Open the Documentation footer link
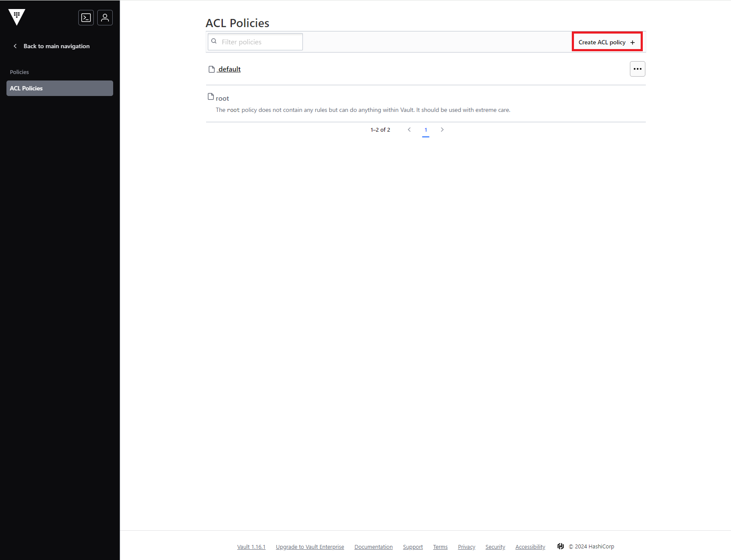Viewport: 731px width, 560px height. coord(373,547)
